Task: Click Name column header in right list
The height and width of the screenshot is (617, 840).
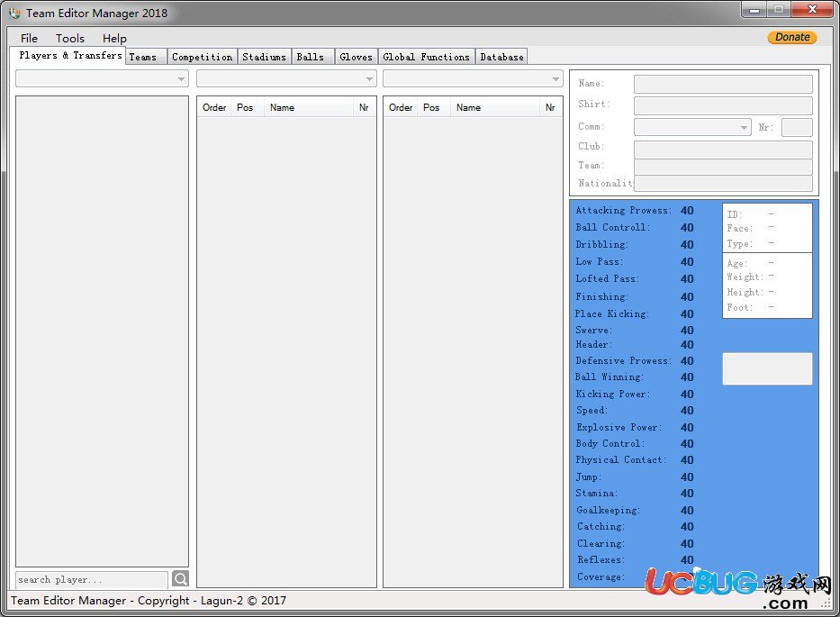Action: click(495, 107)
